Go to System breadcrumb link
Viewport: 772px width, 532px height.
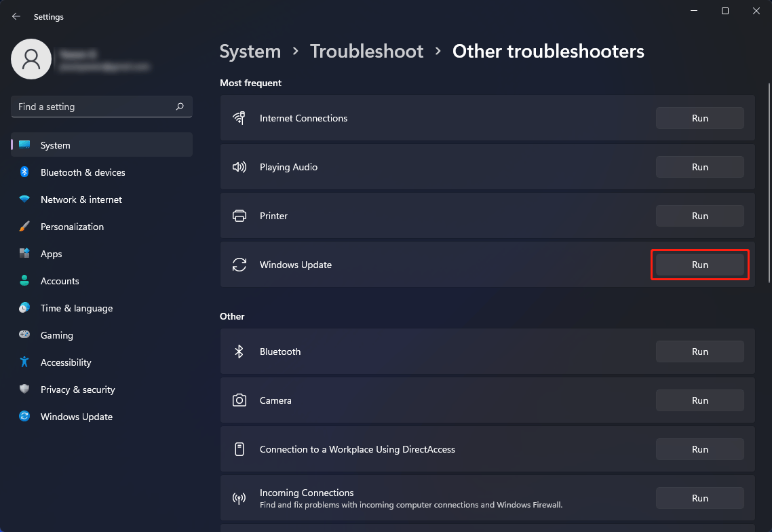point(250,52)
